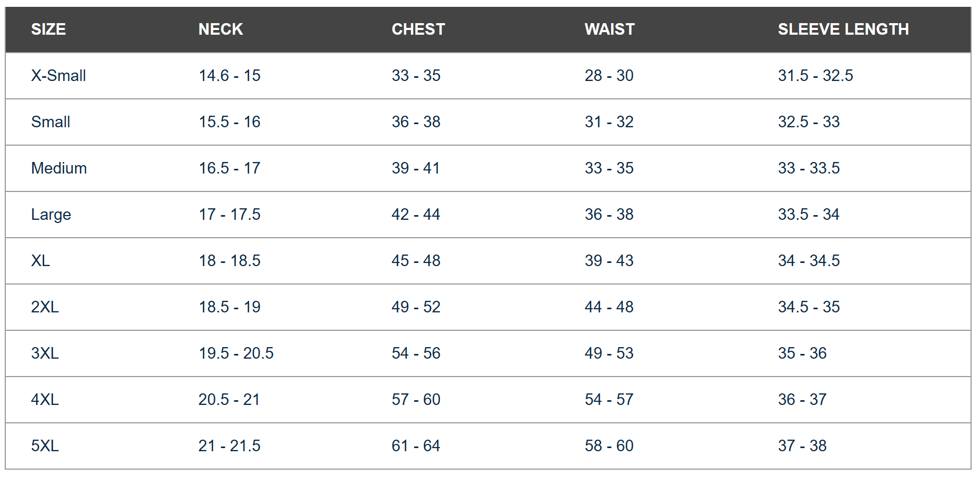This screenshot has height=477, width=980.
Task: Click the SLEEVE LENGTH column header
Action: pos(843,29)
